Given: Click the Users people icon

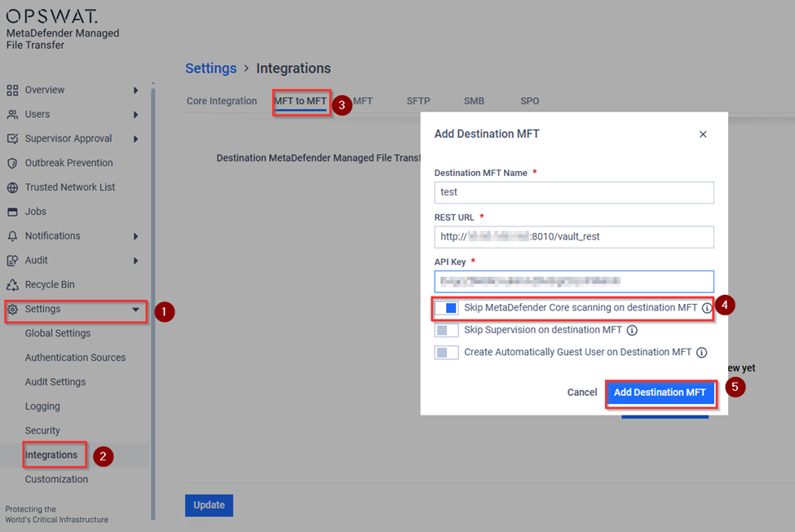Looking at the screenshot, I should pos(13,115).
